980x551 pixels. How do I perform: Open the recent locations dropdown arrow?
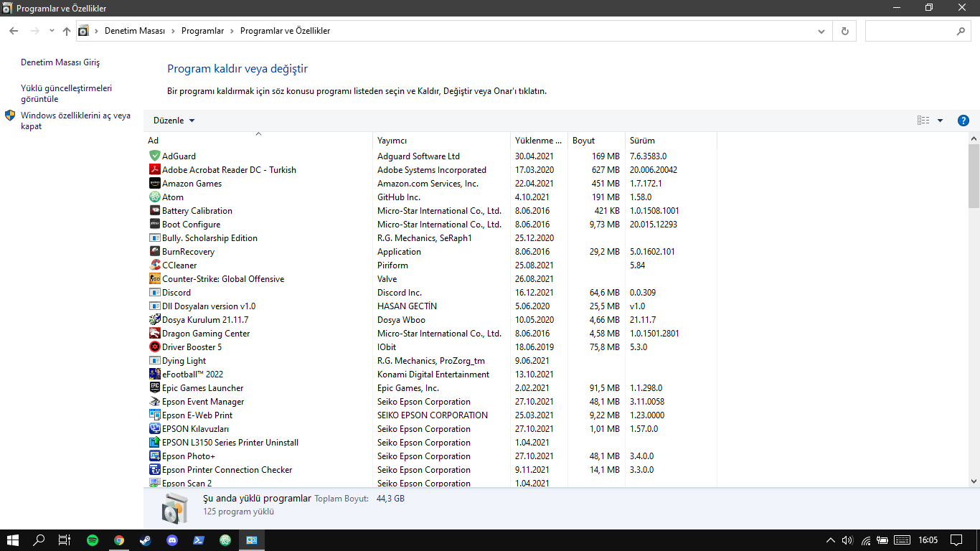click(52, 31)
